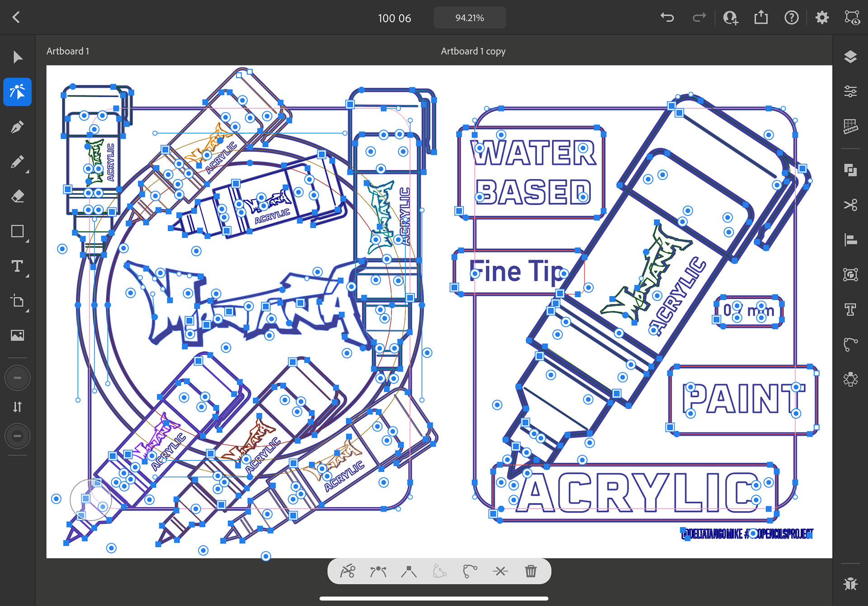Open the Place image tool
Image resolution: width=868 pixels, height=606 pixels.
pos(18,335)
